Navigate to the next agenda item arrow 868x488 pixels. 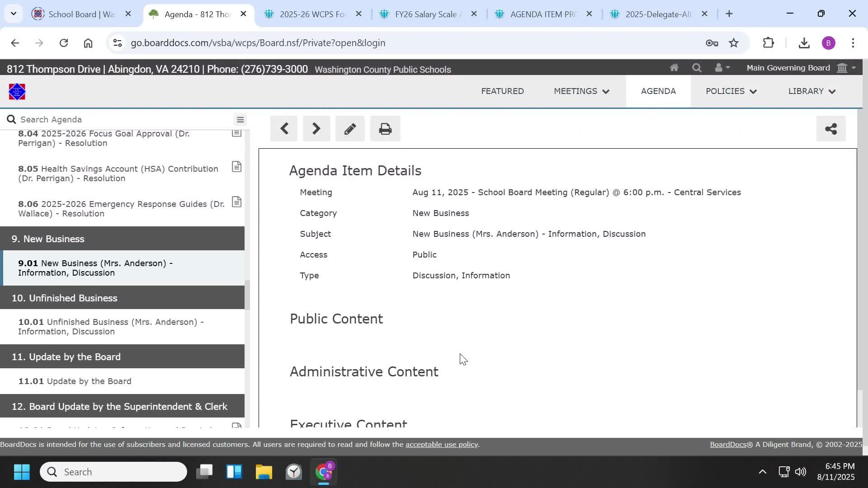(x=316, y=128)
